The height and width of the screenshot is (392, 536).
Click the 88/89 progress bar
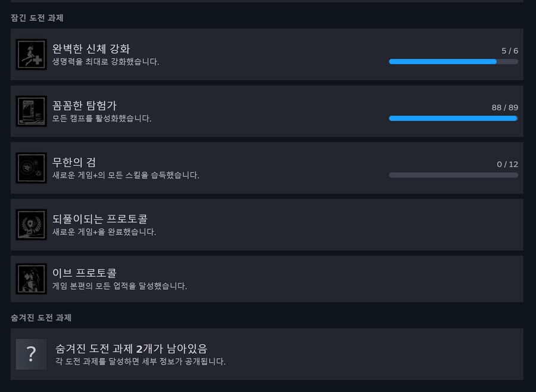(453, 118)
